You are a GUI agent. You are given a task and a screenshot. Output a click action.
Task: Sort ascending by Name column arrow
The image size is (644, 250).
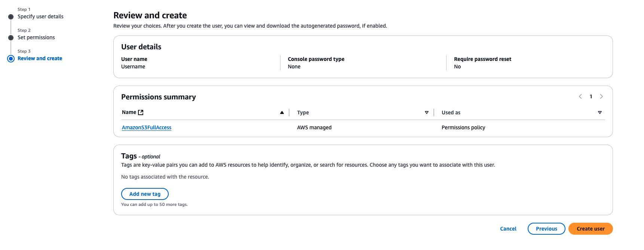click(x=282, y=112)
